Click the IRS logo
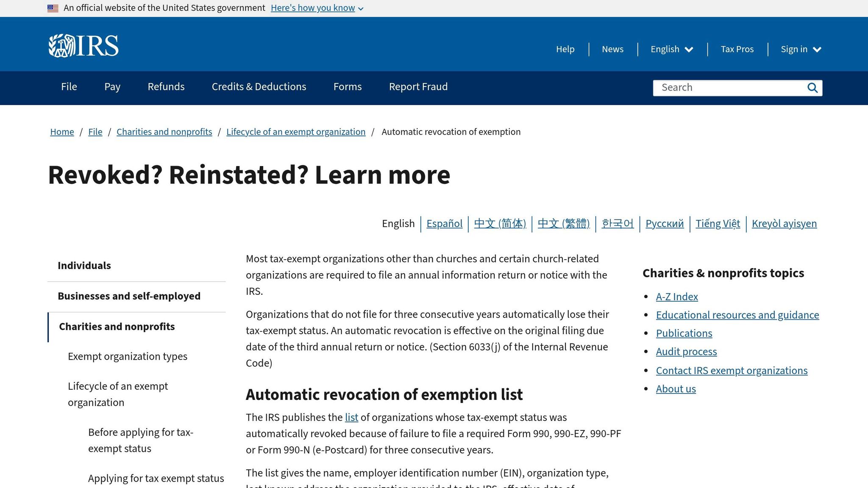The height and width of the screenshot is (488, 868). [83, 45]
